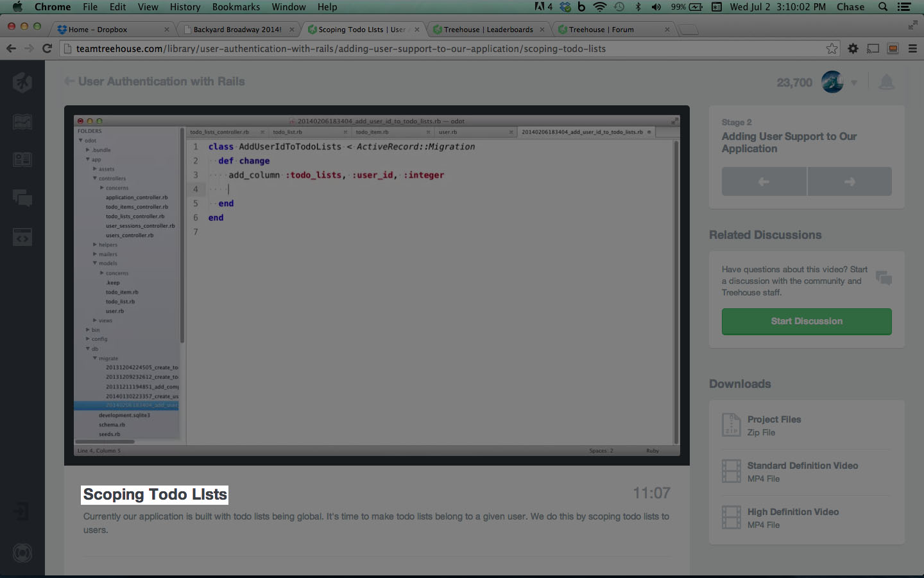Click the Start Discussion button
Viewport: 924px width, 578px height.
807,321
